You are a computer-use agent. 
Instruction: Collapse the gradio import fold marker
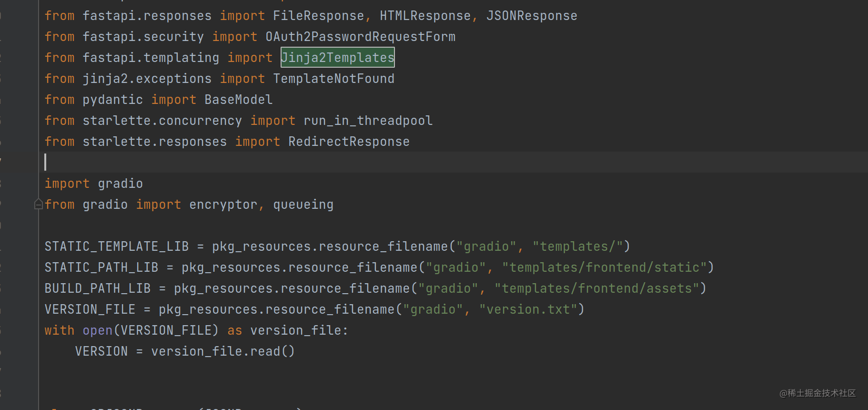click(x=39, y=205)
